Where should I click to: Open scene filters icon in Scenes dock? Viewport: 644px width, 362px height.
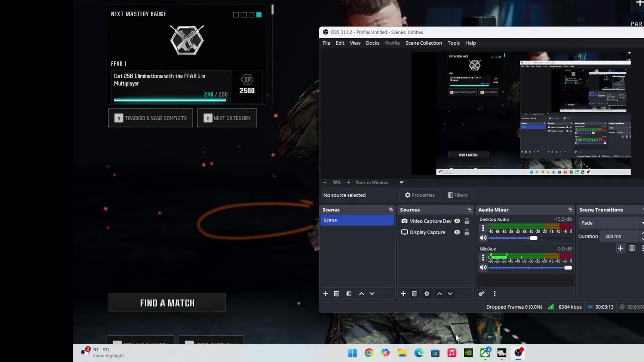coord(349,294)
